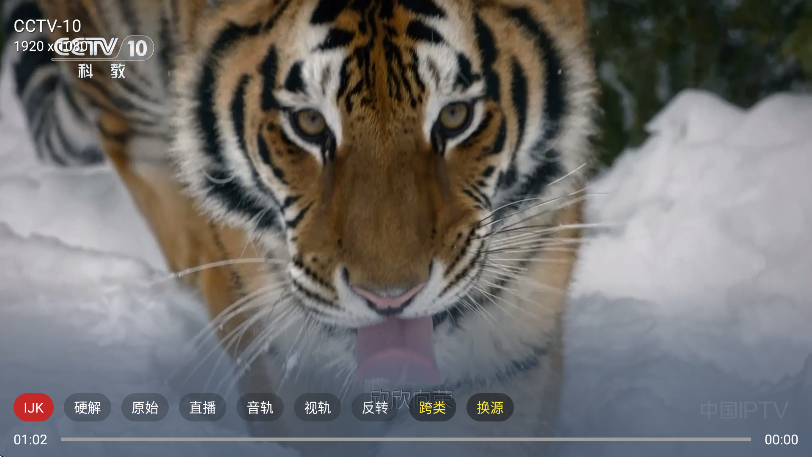This screenshot has height=457, width=812.
Task: Click the 01:02 elapsed time
Action: (30, 439)
